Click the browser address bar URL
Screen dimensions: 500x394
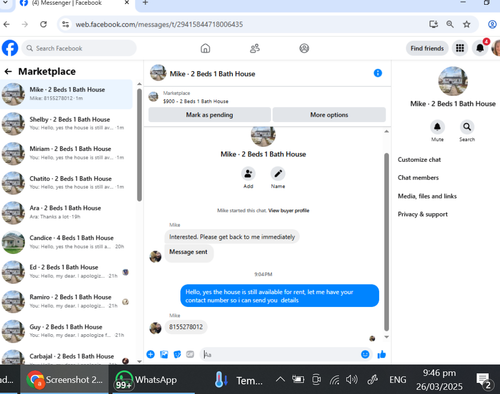click(159, 24)
